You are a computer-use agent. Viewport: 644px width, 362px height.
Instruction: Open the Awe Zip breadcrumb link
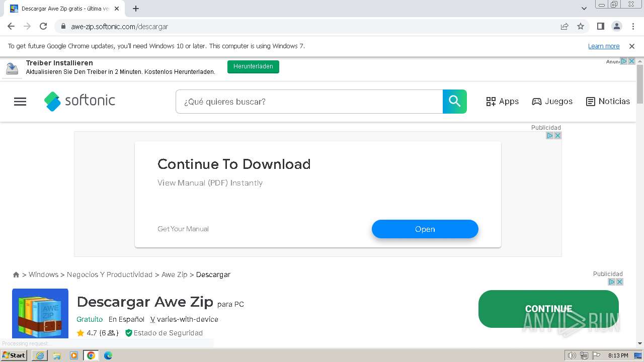click(x=174, y=275)
